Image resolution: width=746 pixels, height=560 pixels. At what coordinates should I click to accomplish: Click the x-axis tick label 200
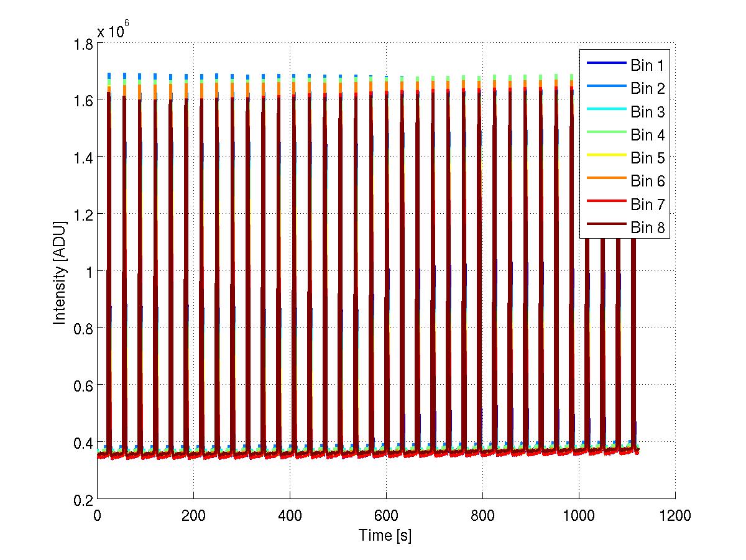click(x=193, y=516)
